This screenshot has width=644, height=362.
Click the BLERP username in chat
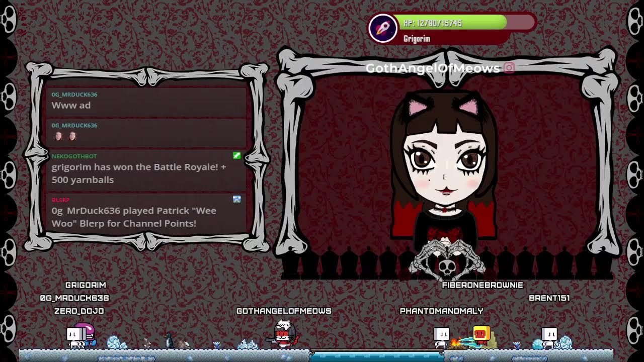[60, 200]
